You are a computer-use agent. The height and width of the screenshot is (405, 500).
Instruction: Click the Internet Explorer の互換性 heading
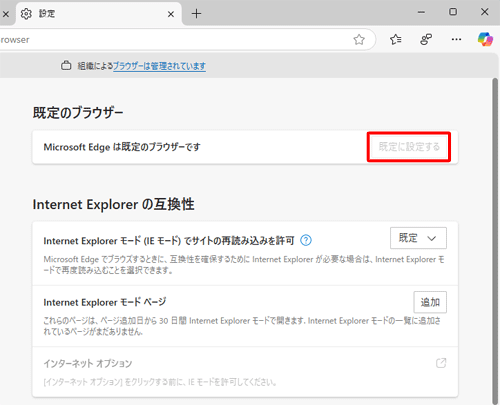point(113,204)
